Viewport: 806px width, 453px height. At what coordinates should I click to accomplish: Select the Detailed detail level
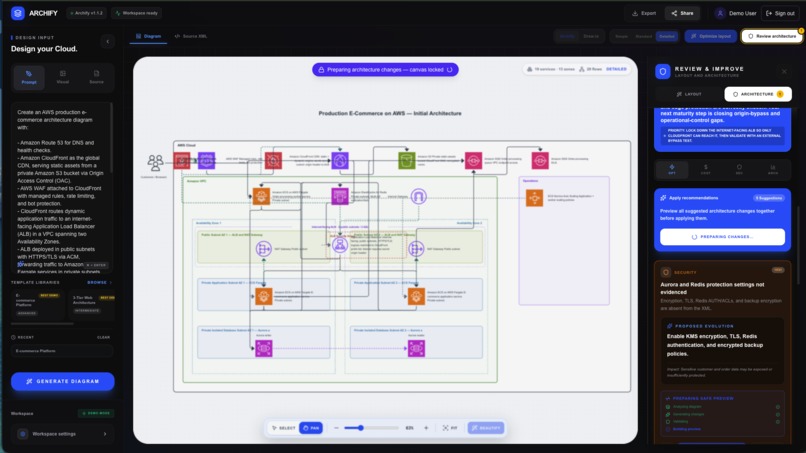coord(667,37)
